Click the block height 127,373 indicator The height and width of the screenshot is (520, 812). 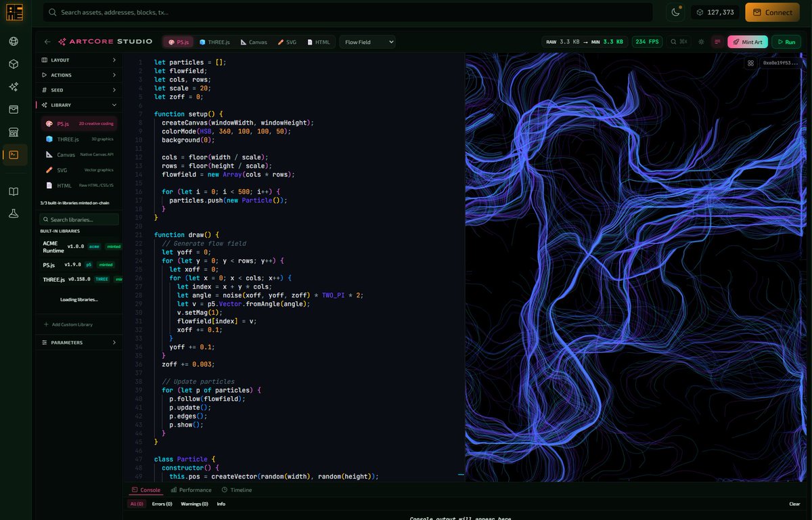[x=715, y=12]
